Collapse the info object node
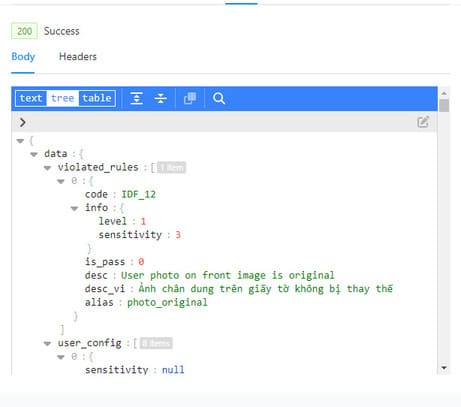 74,208
